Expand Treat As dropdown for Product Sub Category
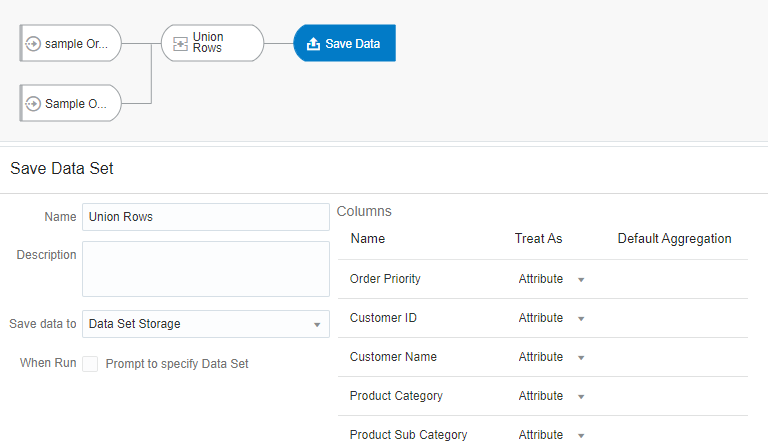This screenshot has height=448, width=768. point(580,436)
